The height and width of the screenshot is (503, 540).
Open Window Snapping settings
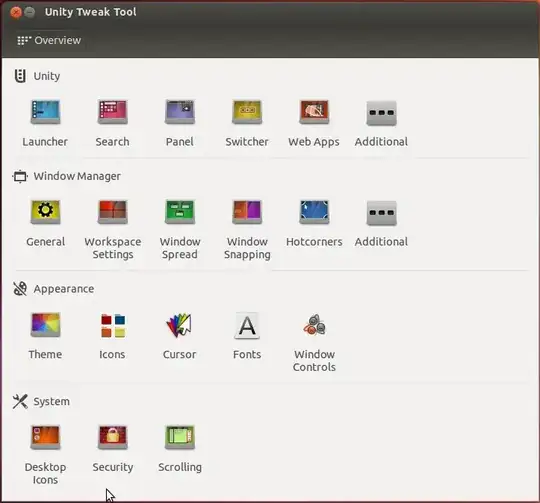247,229
